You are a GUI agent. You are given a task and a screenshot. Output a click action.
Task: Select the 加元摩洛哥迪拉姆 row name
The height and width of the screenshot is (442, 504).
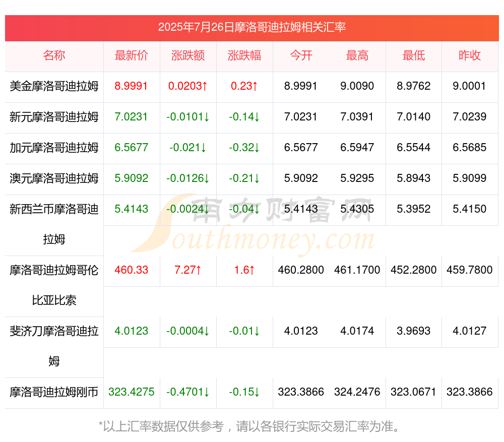point(54,148)
